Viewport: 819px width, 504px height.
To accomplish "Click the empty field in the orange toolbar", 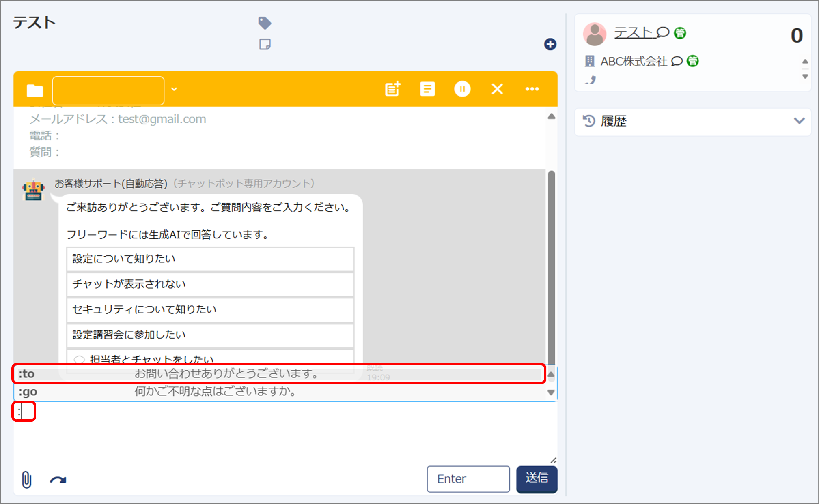I will click(108, 90).
